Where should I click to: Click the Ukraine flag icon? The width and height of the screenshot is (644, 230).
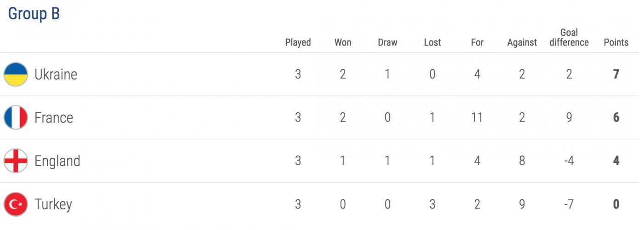16,74
